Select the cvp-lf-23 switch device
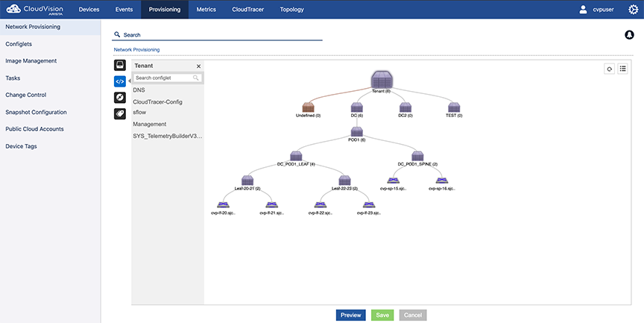The width and height of the screenshot is (644, 323). coord(369,204)
